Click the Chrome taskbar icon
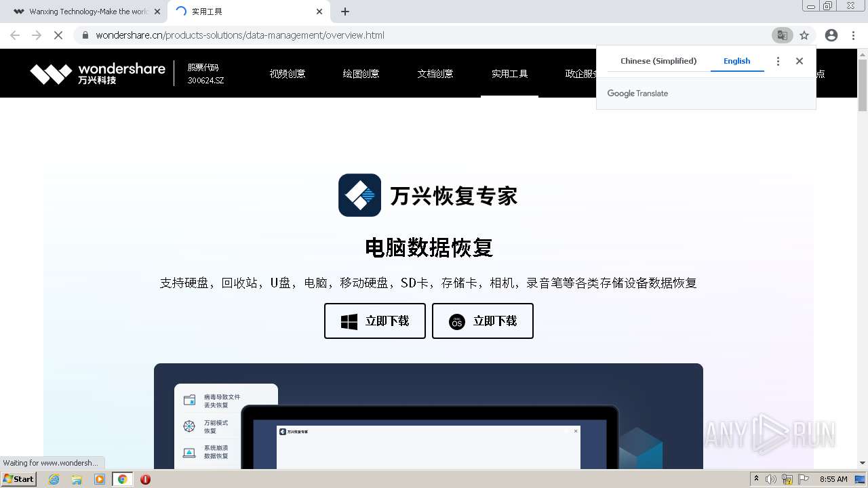Viewport: 868px width, 488px height. click(123, 479)
